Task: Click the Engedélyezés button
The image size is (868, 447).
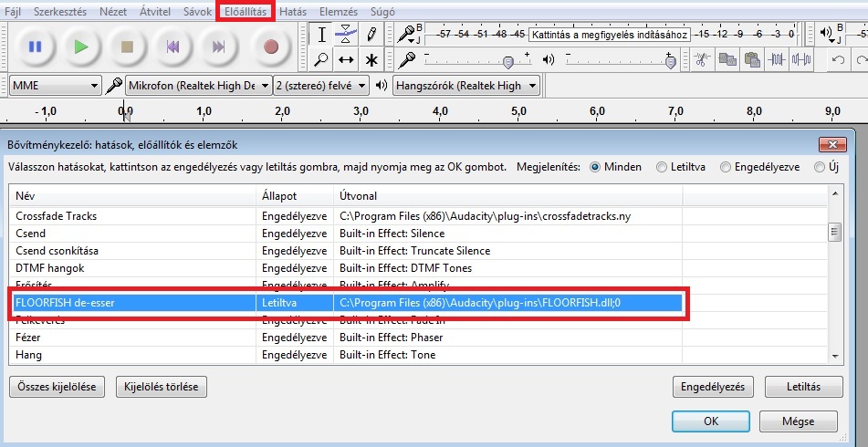Action: [x=713, y=387]
